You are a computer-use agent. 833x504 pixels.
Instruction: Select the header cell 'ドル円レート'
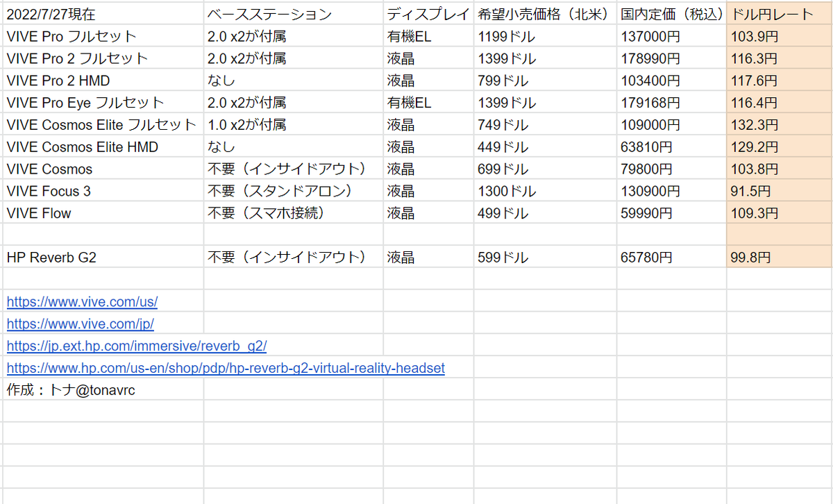tap(780, 15)
